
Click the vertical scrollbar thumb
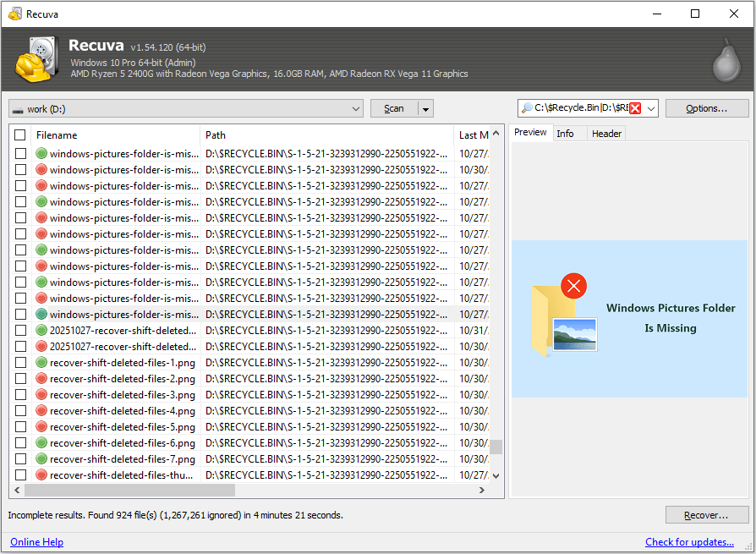coord(496,447)
